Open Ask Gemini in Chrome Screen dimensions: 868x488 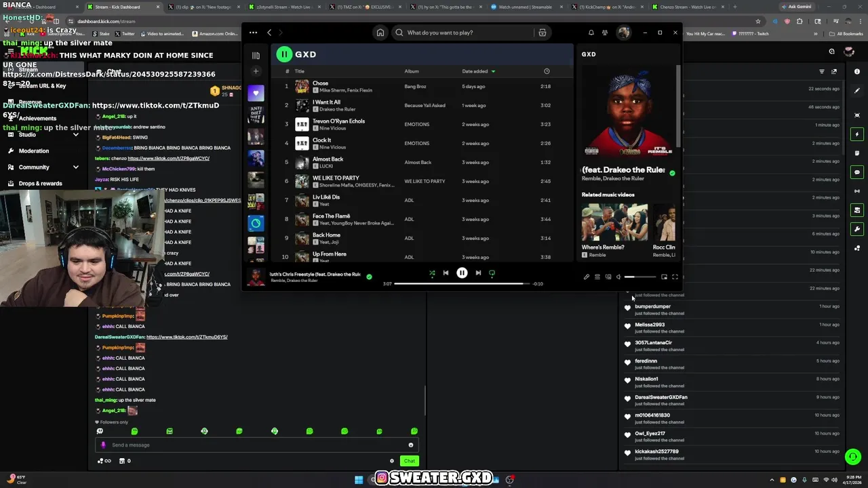coord(796,7)
